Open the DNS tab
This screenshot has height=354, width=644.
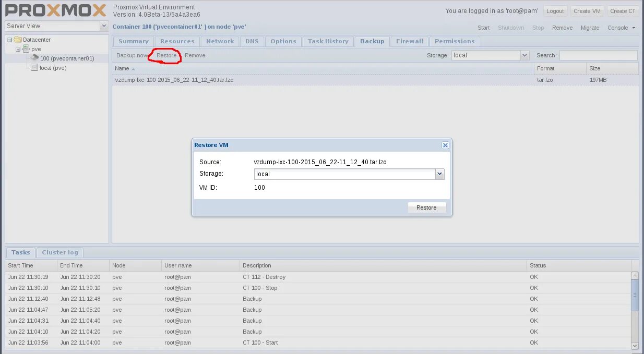(252, 41)
